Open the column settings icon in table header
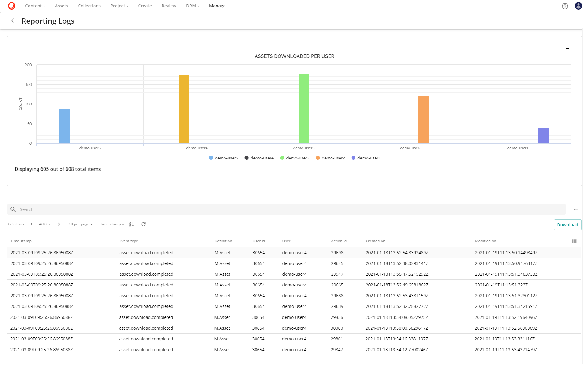Image resolution: width=588 pixels, height=368 pixels. point(574,241)
